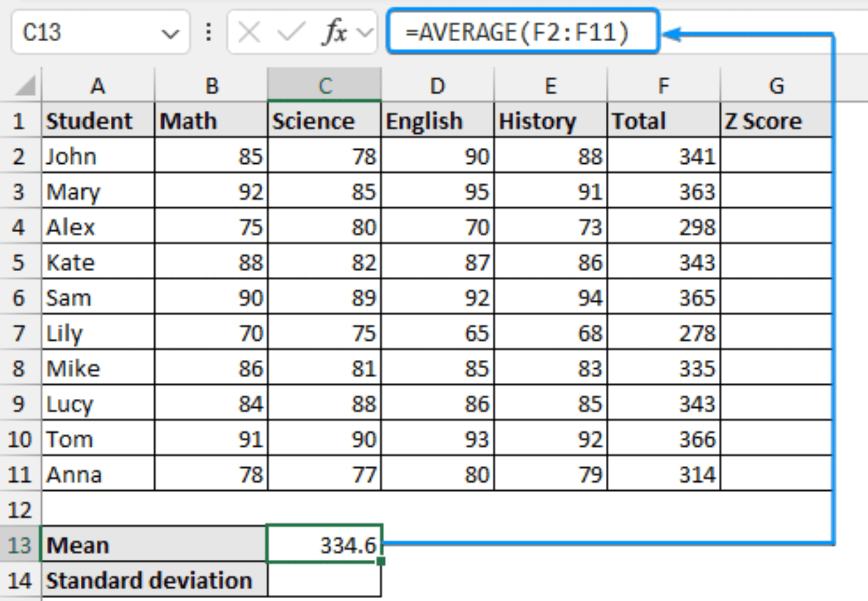Screen dimensions: 868x601
Task: Select the cell showing 334.6
Action: tap(325, 545)
